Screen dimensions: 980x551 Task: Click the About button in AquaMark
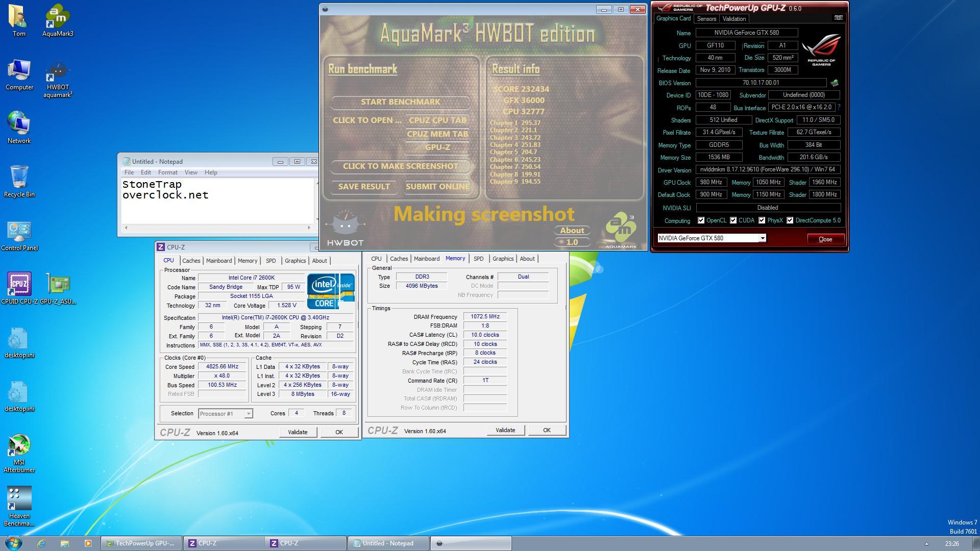tap(572, 231)
